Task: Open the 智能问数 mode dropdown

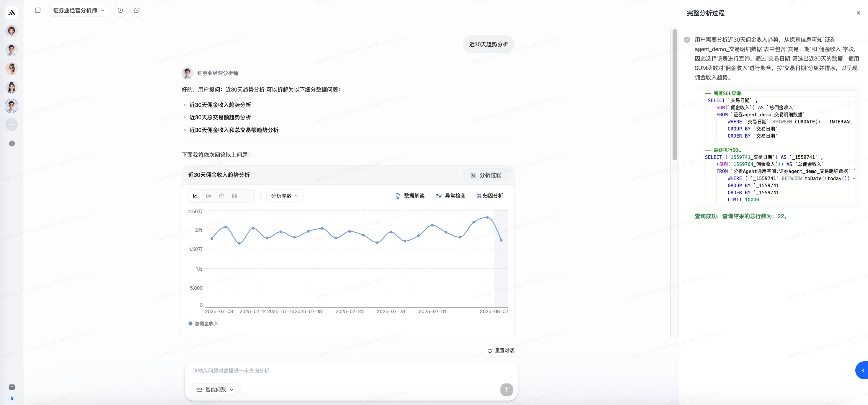Action: click(x=215, y=389)
